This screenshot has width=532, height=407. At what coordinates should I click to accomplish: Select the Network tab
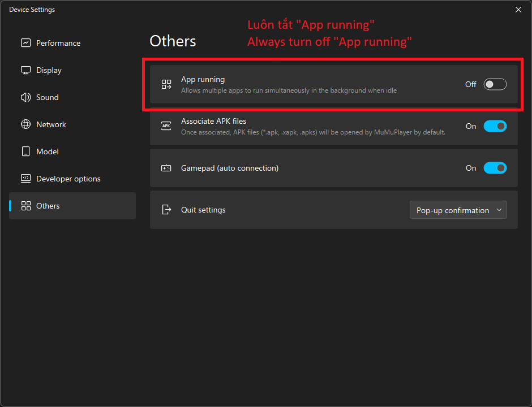(72, 124)
